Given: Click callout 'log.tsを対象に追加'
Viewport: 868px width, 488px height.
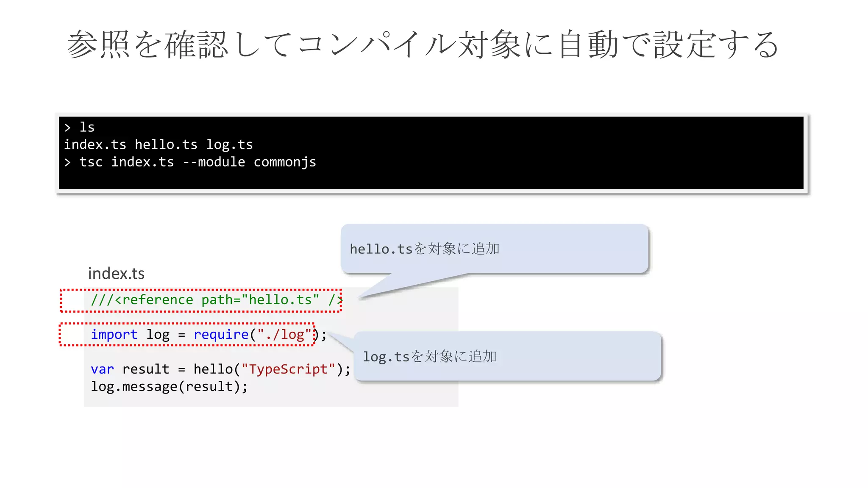Looking at the screenshot, I should point(508,356).
